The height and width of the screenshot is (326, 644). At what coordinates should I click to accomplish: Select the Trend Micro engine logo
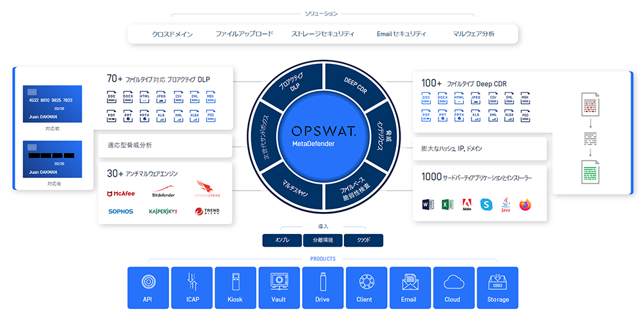tap(207, 211)
